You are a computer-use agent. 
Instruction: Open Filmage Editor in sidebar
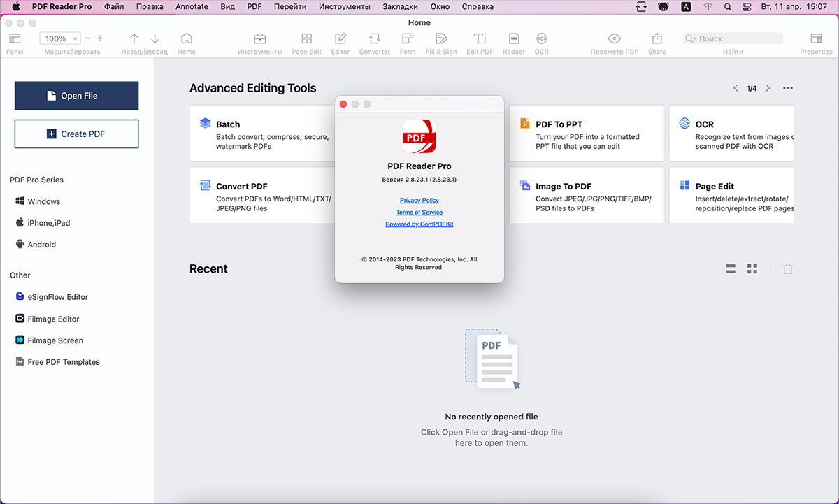point(48,319)
